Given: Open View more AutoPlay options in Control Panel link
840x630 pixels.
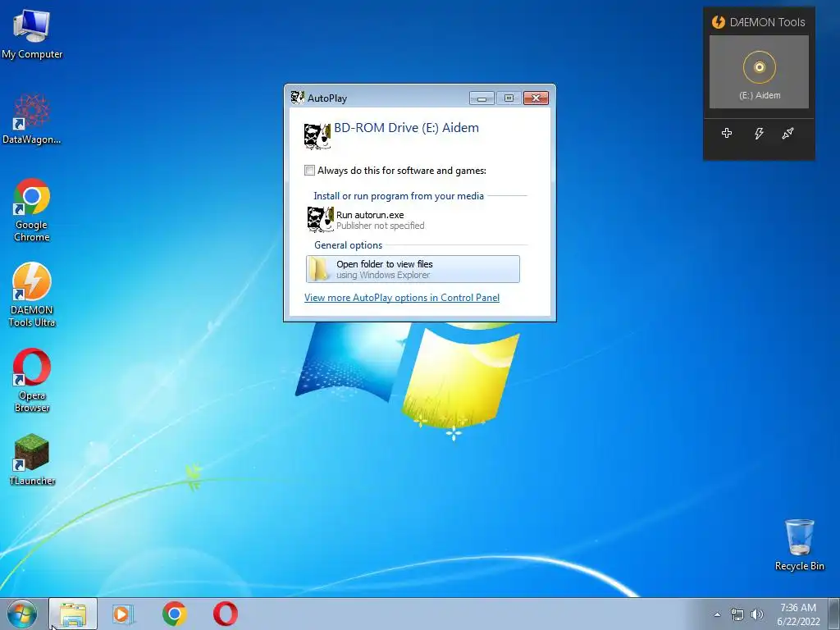Looking at the screenshot, I should [x=402, y=298].
